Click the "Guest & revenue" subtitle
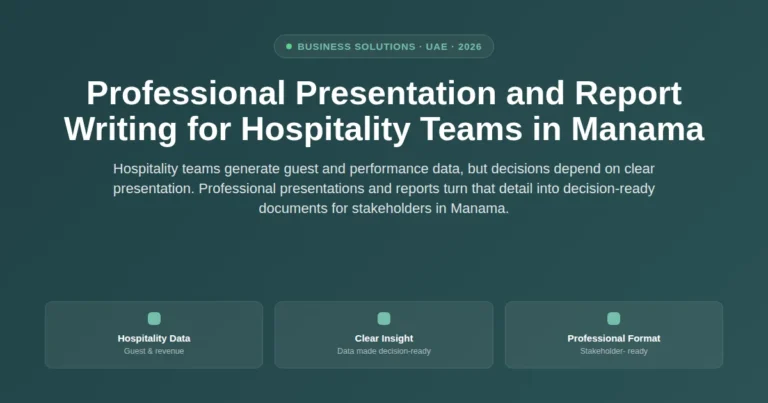Screen dimensions: 768x403 (154, 351)
